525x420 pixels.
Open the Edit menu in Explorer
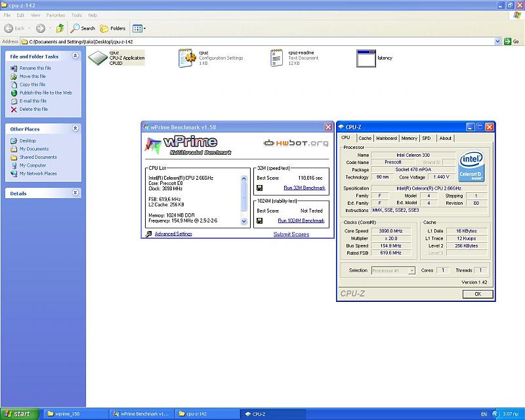pyautogui.click(x=20, y=15)
